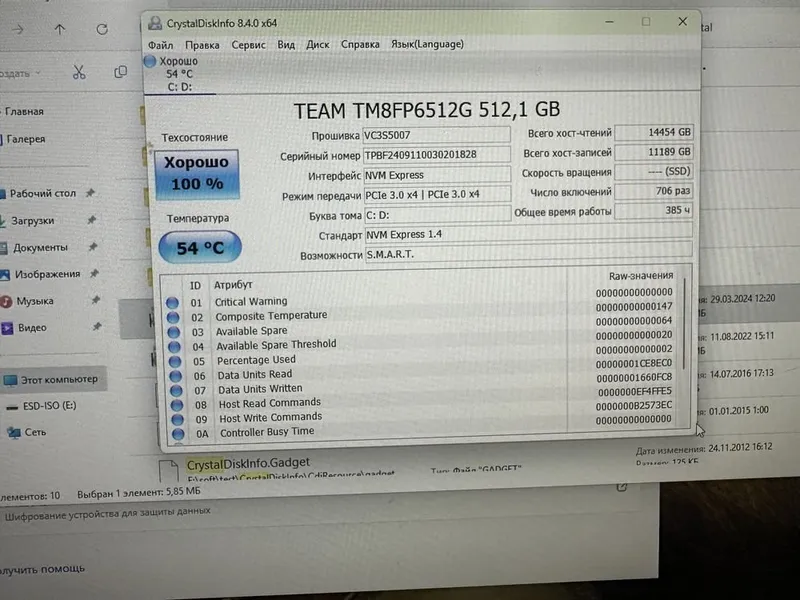Click the SMART attribute list scrollbar
Screen dimensions: 800x600
pos(684,349)
